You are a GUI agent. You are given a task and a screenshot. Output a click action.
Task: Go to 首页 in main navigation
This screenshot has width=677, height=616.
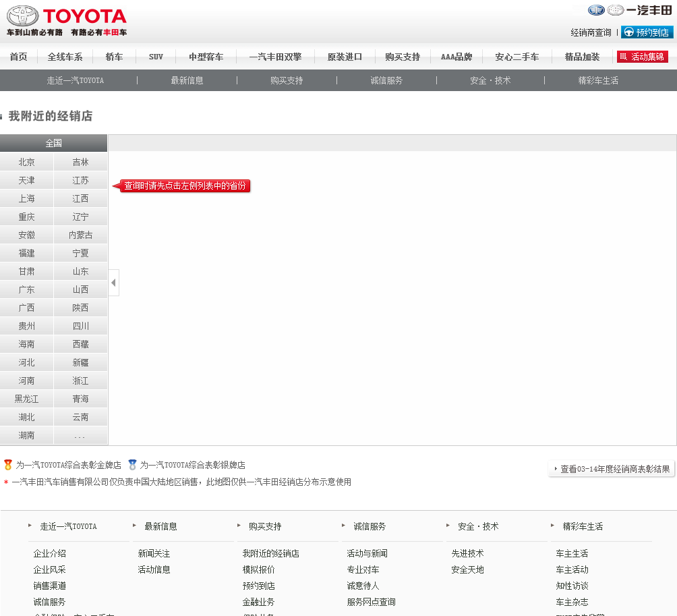19,57
